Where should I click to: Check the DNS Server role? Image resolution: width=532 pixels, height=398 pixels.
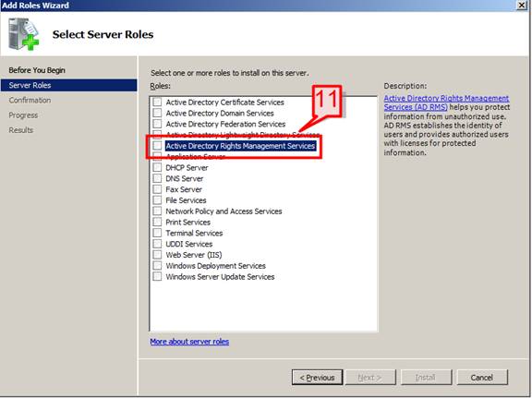(x=157, y=178)
